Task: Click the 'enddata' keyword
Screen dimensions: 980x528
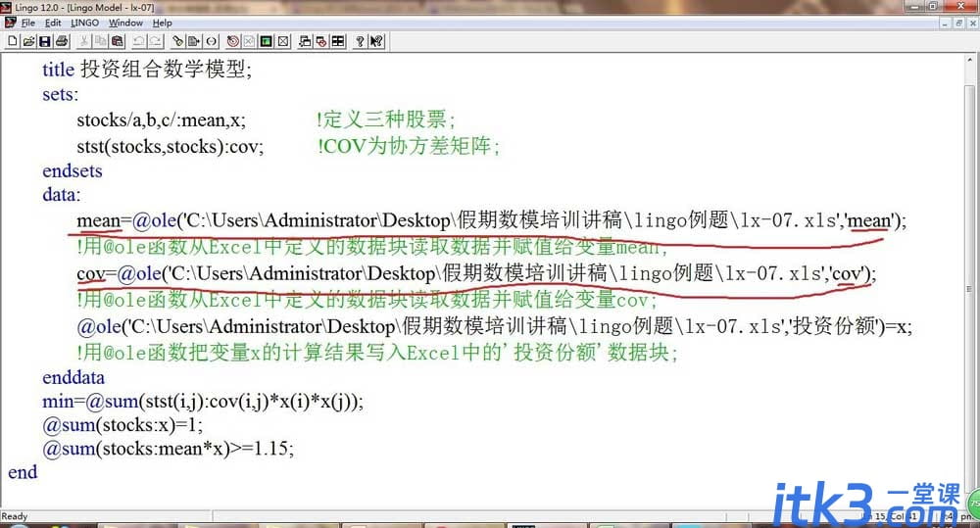Action: tap(73, 377)
